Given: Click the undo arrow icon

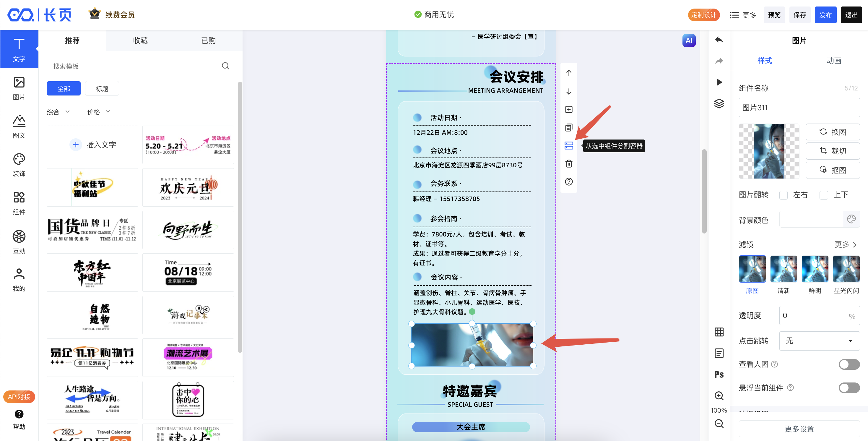Looking at the screenshot, I should tap(719, 40).
